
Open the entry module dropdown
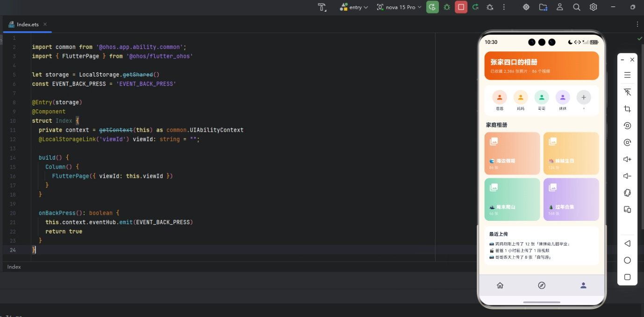click(x=354, y=7)
